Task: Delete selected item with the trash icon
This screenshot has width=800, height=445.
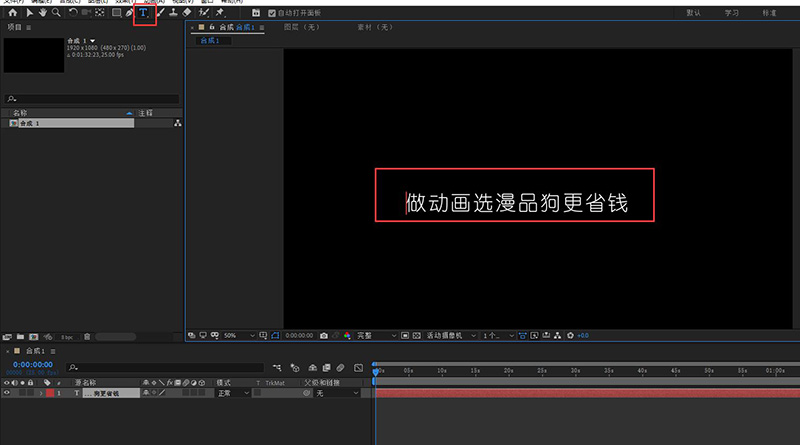Action: tap(87, 337)
